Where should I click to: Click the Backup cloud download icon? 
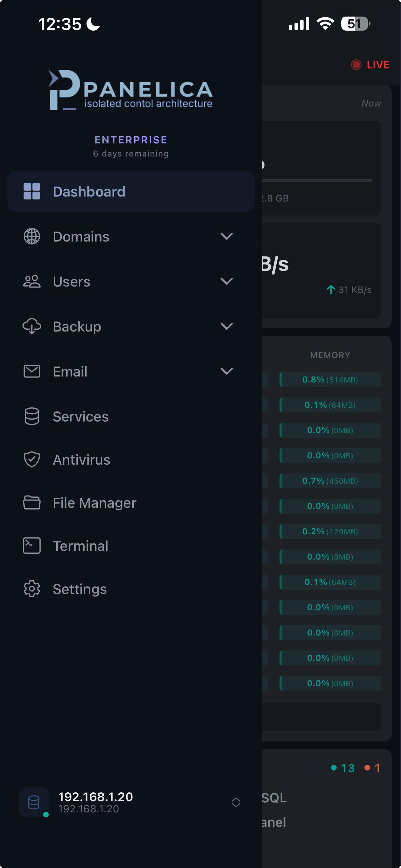(x=32, y=326)
